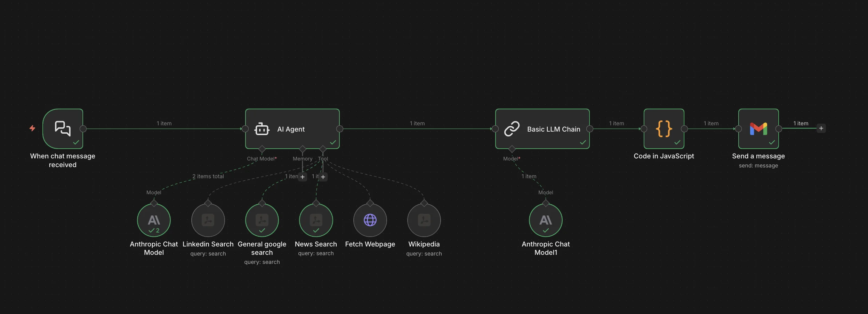Screen dimensions: 868x314
Task: Select the Anthropic Chat Model1 node
Action: [x=546, y=220]
